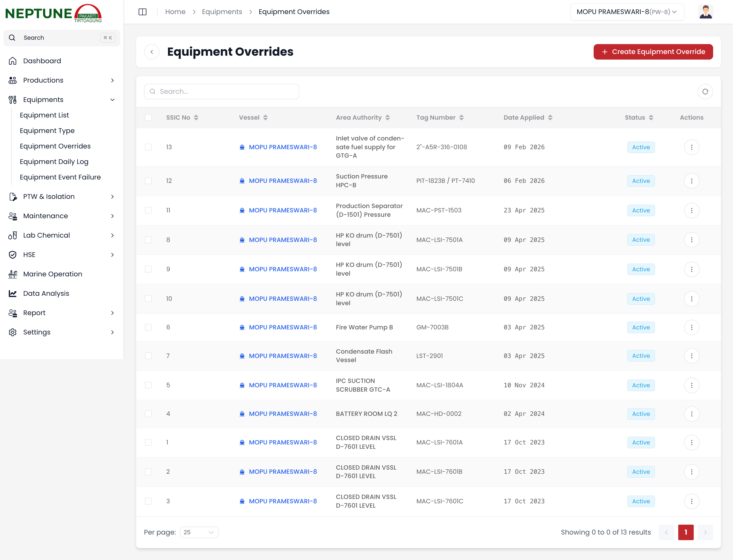Collapse the Equipments menu
This screenshot has height=560, width=733.
(62, 100)
